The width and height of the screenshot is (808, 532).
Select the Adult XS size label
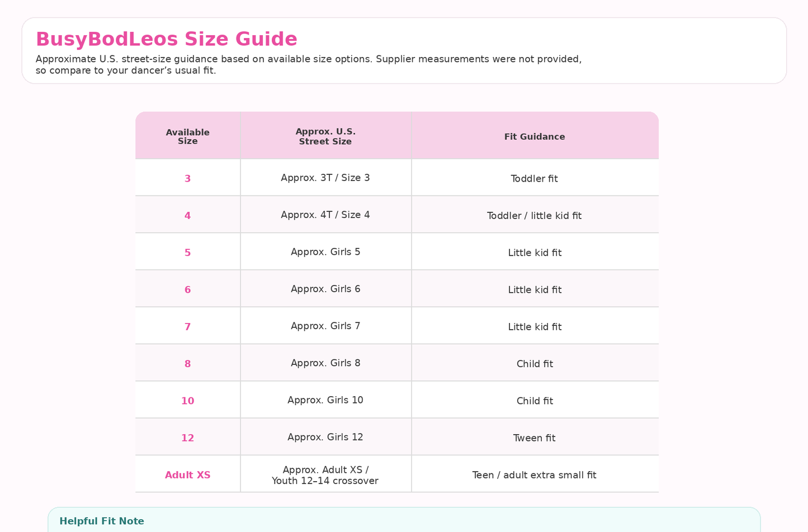point(187,475)
